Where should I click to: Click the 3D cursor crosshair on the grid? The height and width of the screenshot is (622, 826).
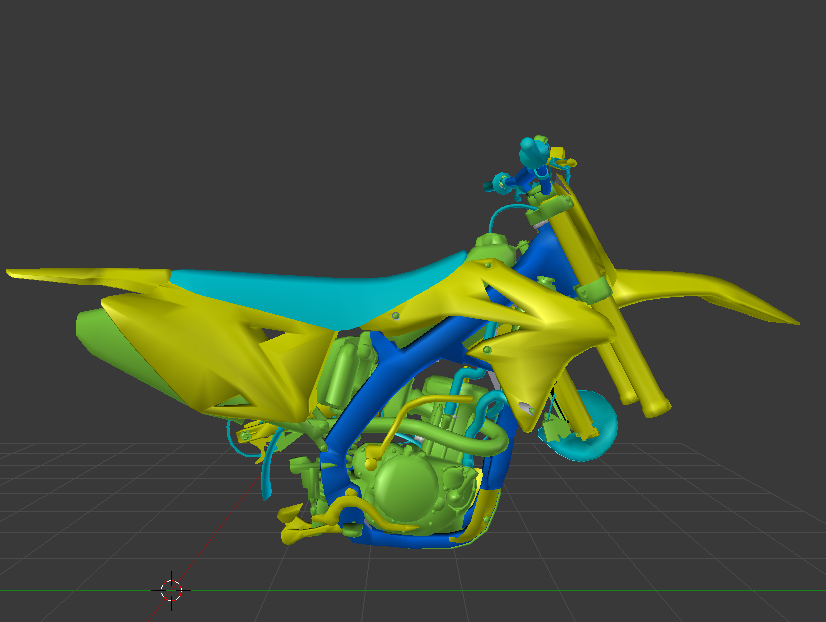(x=172, y=590)
